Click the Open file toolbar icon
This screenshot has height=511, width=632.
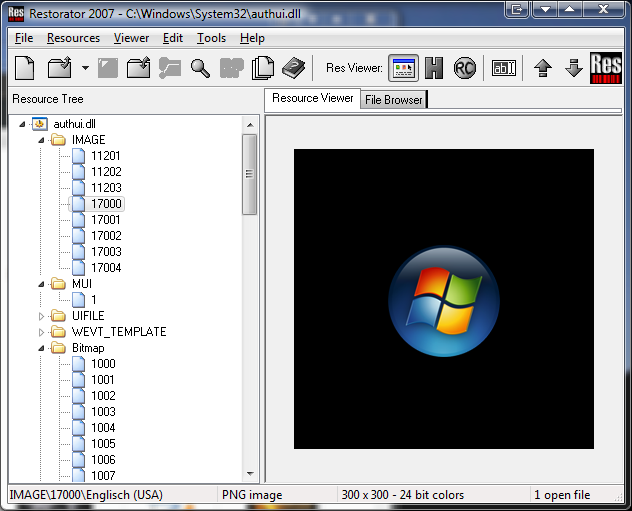click(60, 68)
